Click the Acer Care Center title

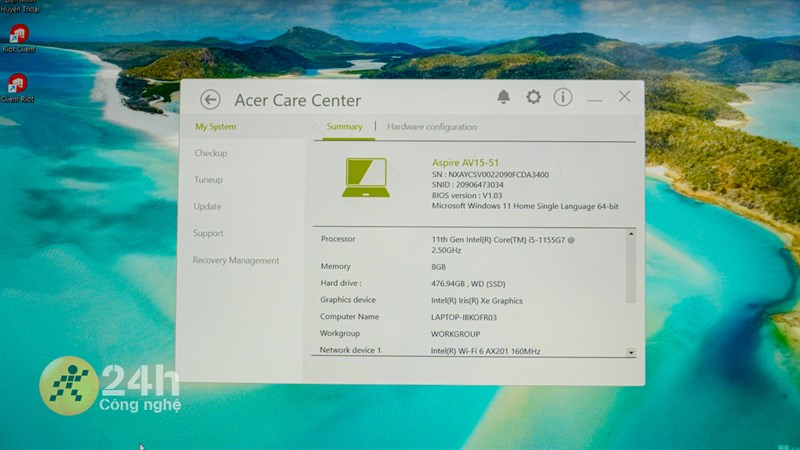297,100
